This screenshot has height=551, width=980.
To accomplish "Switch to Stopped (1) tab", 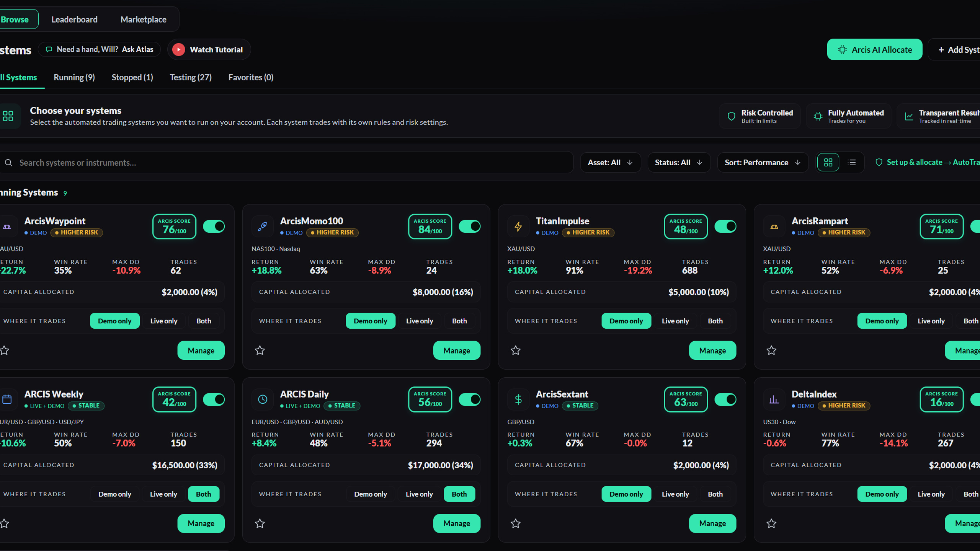I will (132, 77).
